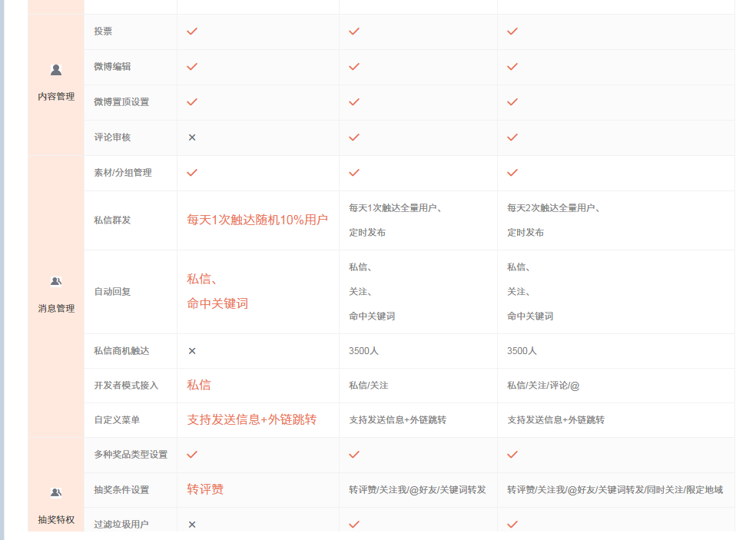Viewport: 756px width, 540px height.
Task: Click the X mark in the 过滤垃圾用户 row
Action: 192,525
